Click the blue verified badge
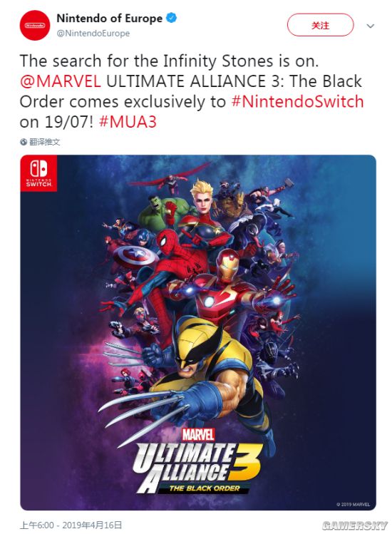This screenshot has width=392, height=534. [x=171, y=18]
